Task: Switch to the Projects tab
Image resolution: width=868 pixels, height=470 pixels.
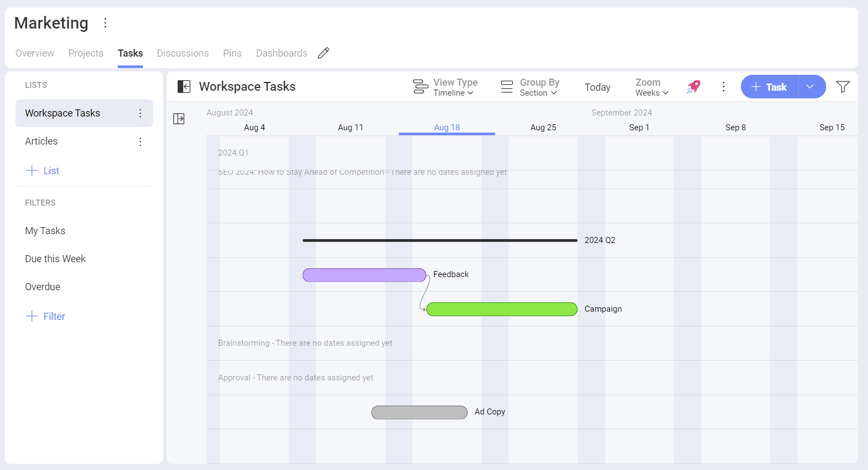Action: click(86, 53)
